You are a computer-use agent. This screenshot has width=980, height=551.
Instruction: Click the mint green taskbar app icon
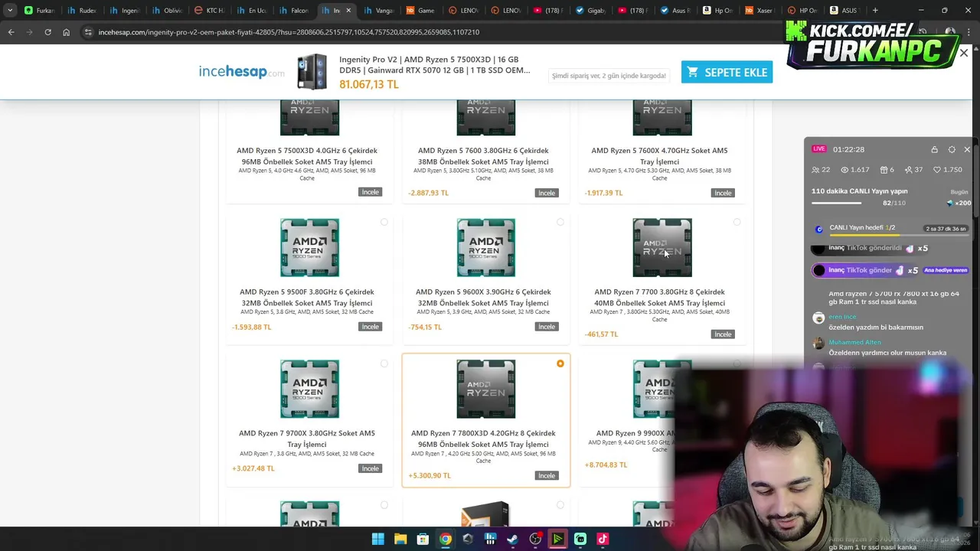(x=580, y=539)
